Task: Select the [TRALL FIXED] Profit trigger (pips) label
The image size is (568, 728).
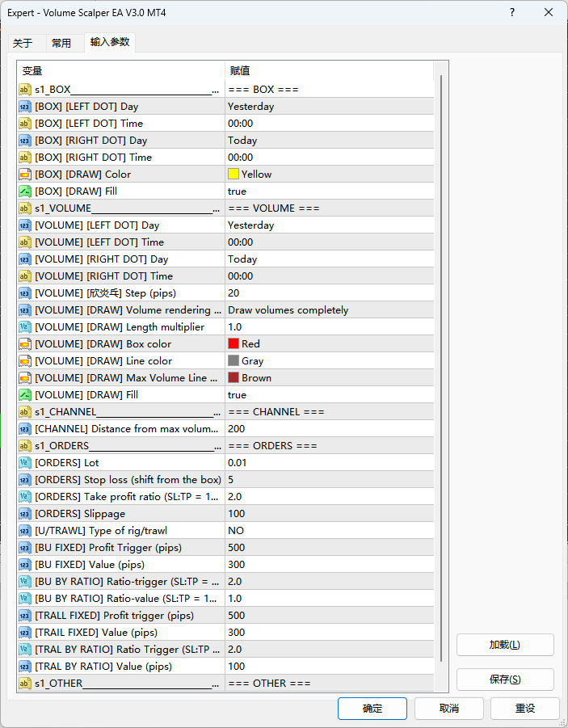Action: click(114, 615)
